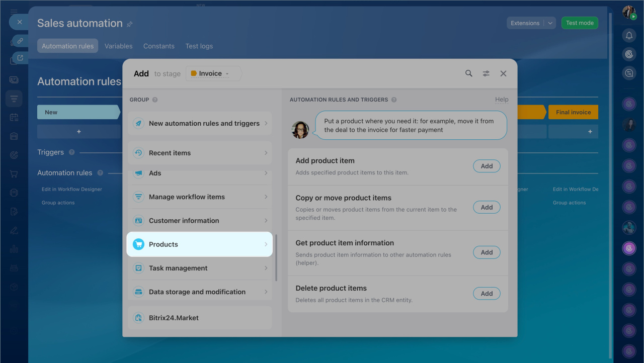Add the Copy or move product items rule
Viewport: 644px width, 363px height.
tap(487, 207)
